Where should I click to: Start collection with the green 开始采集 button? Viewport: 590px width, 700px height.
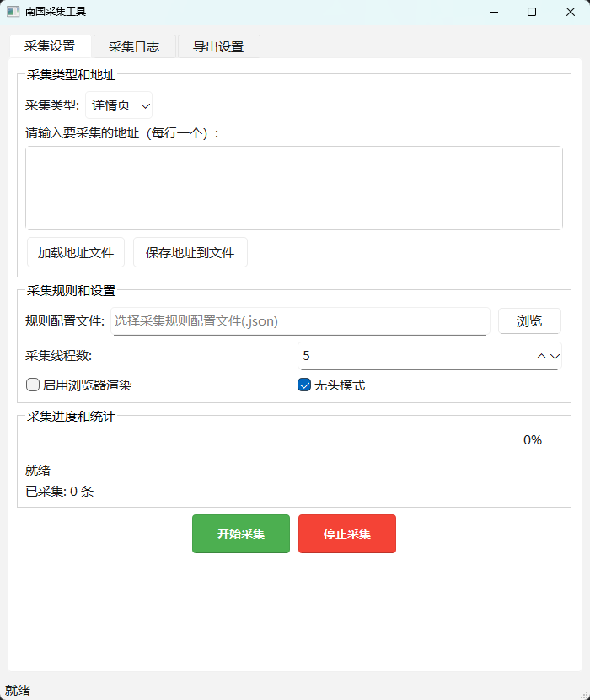tap(241, 534)
